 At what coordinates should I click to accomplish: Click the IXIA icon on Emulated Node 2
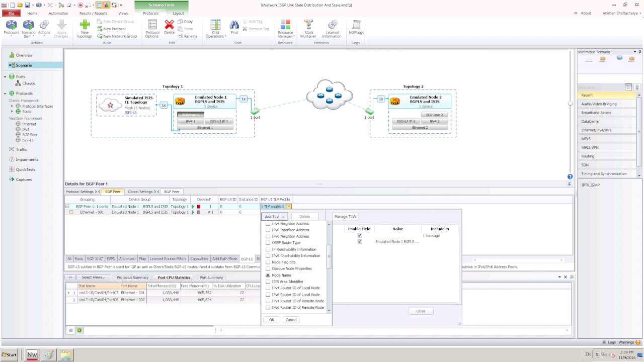click(x=395, y=102)
